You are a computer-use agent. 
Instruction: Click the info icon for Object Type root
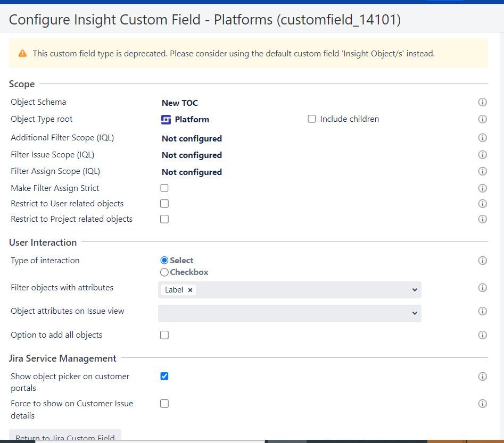[482, 119]
